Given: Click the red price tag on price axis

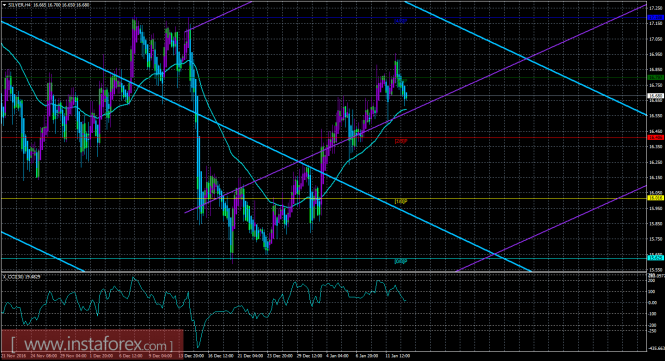Looking at the screenshot, I should (x=656, y=137).
